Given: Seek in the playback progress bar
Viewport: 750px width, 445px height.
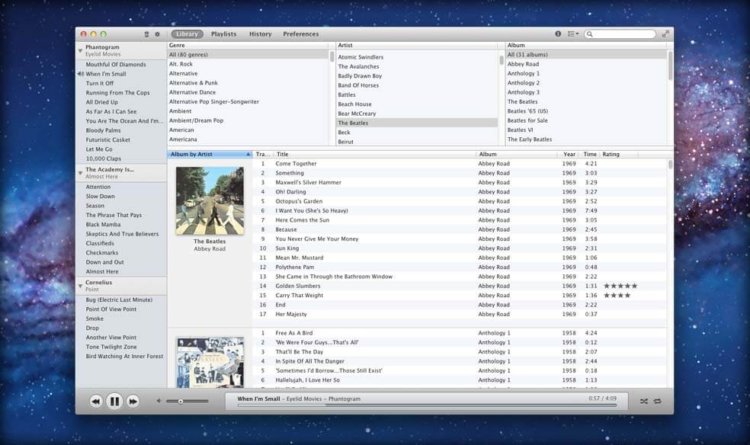Looking at the screenshot, I should (427, 405).
